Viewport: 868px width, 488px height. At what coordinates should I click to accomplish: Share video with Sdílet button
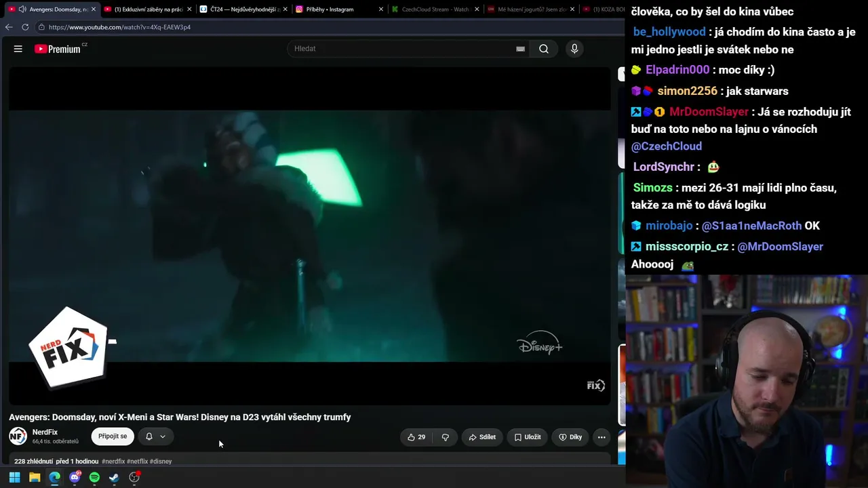(482, 437)
